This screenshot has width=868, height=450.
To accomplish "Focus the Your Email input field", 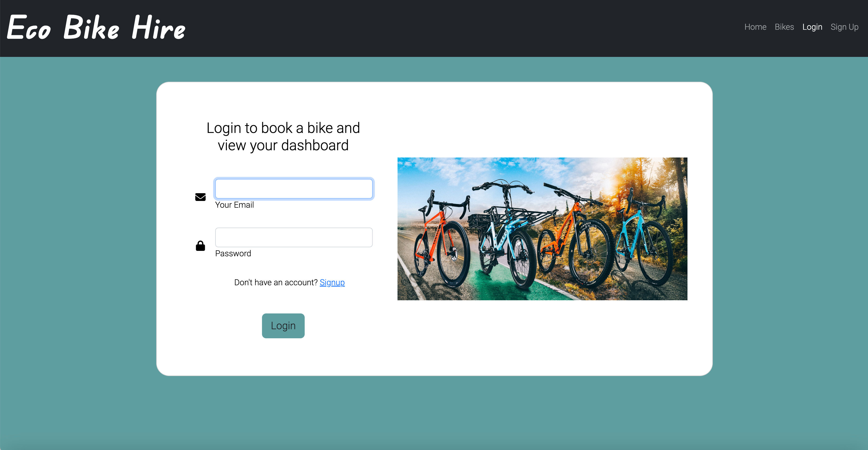I will click(x=294, y=189).
